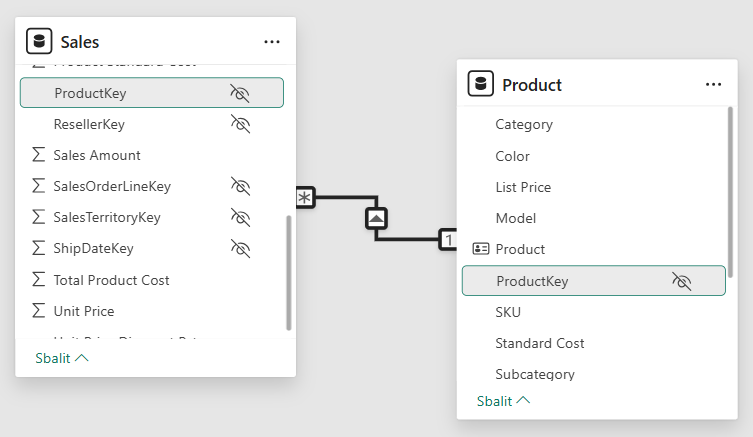
Task: Click the Product table database icon
Action: 481,85
